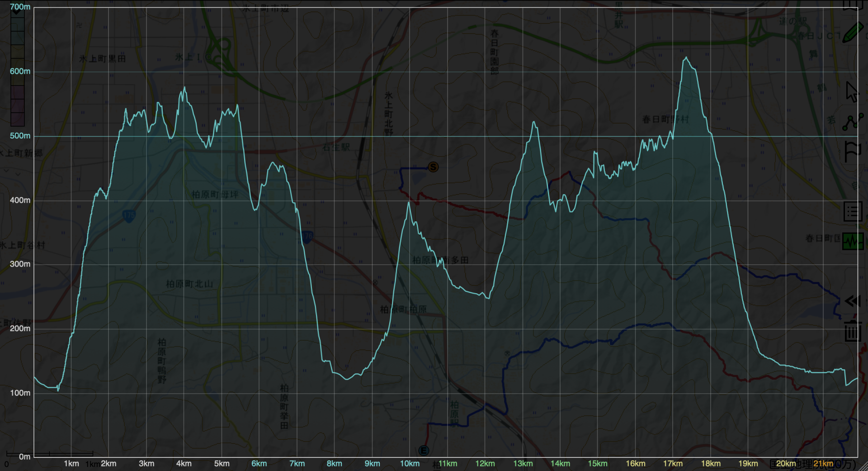
Task: Click the 500m label on elevation axis
Action: point(20,136)
